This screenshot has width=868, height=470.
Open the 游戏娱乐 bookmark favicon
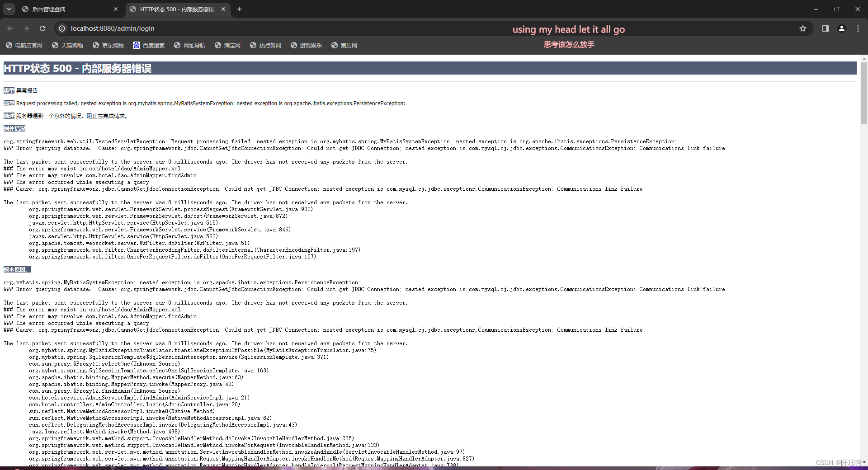tap(293, 45)
